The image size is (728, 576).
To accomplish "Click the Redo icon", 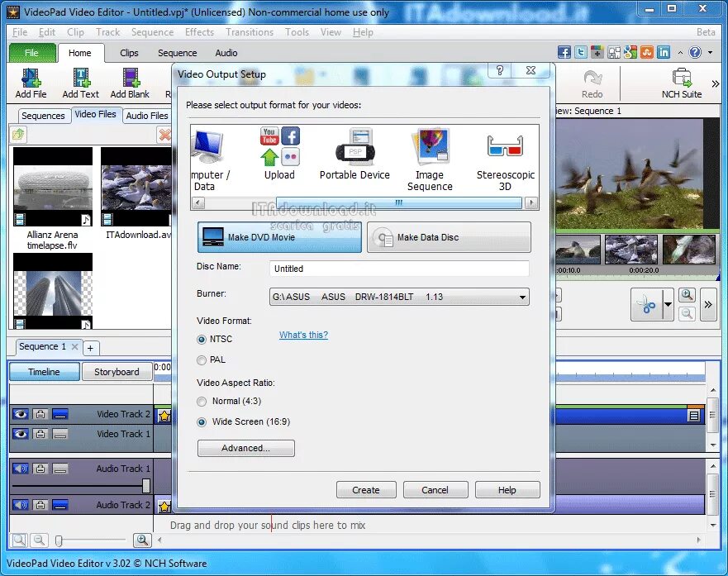I will point(592,84).
